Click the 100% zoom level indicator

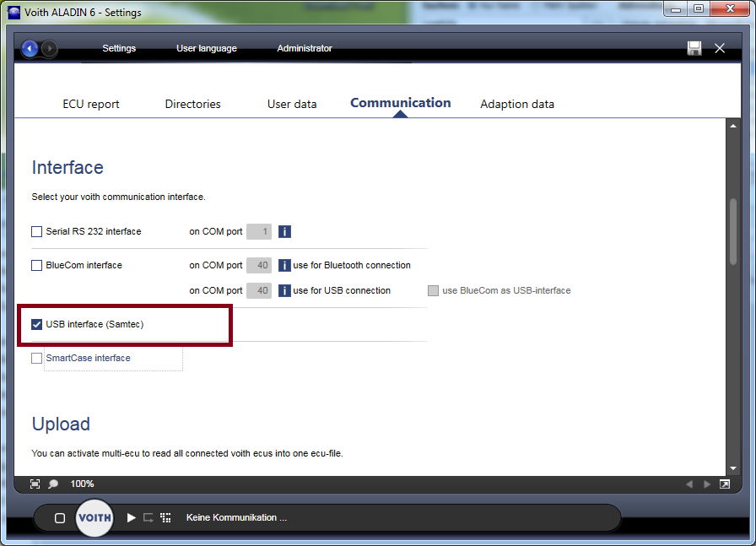[82, 484]
